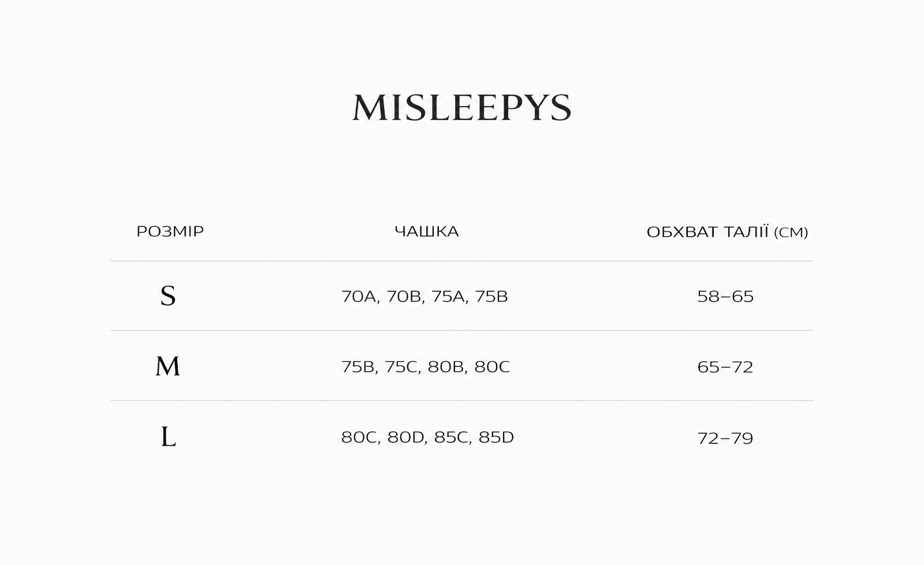
Task: Click the 75C cup size text
Action: 402,367
